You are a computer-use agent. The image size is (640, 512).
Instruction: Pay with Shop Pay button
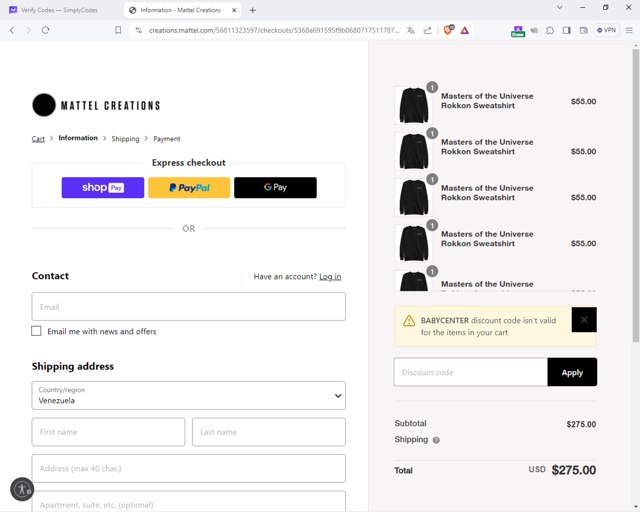103,188
